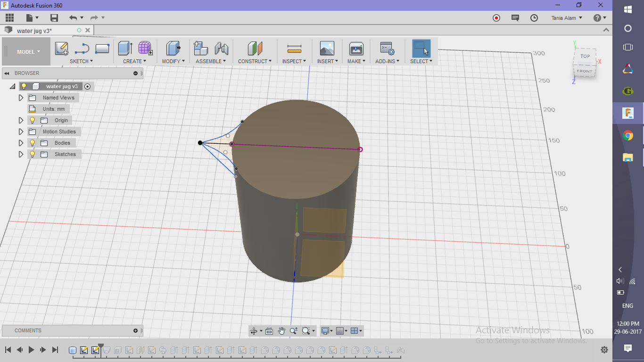Image resolution: width=644 pixels, height=362 pixels.
Task: Jump to timeline beginning
Action: [8, 350]
